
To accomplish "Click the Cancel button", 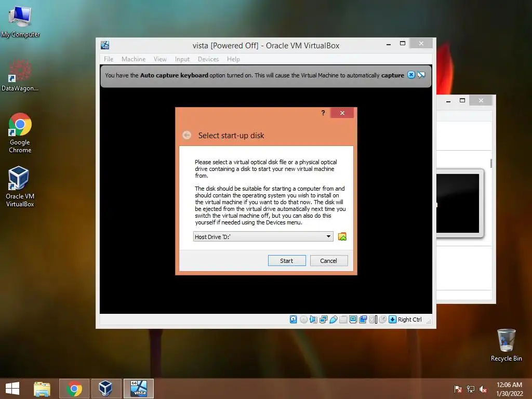I will (x=329, y=261).
